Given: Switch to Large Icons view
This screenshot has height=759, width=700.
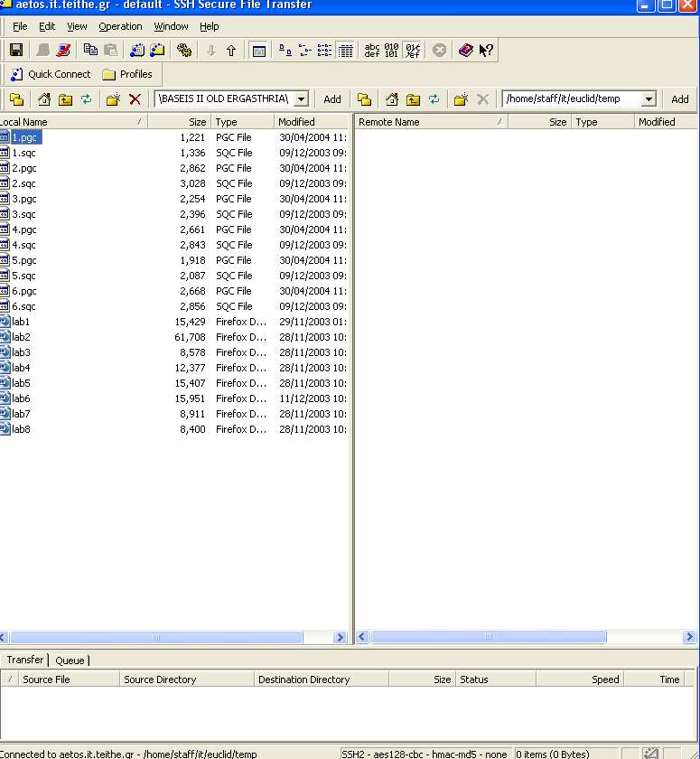Looking at the screenshot, I should (285, 51).
